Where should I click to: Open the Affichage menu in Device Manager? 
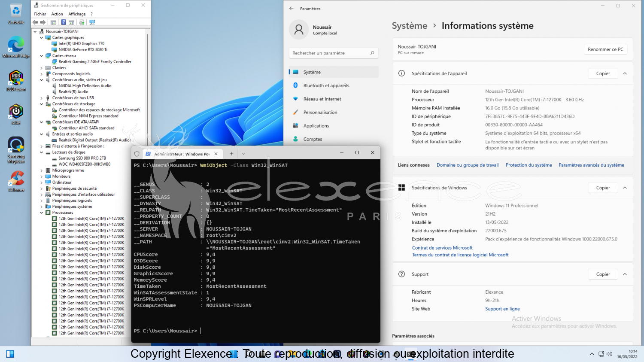(77, 14)
